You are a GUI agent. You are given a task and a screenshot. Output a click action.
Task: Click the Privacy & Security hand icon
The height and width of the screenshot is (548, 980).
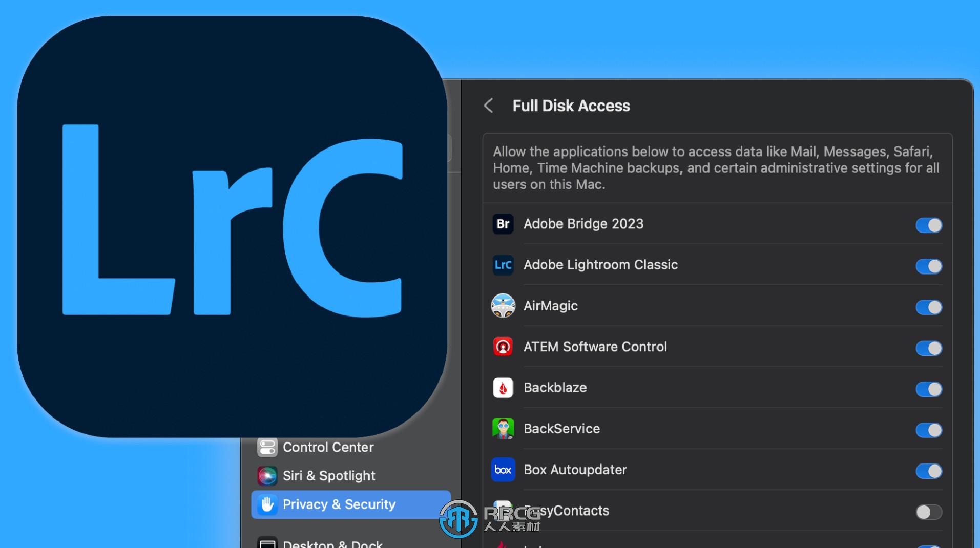[267, 504]
